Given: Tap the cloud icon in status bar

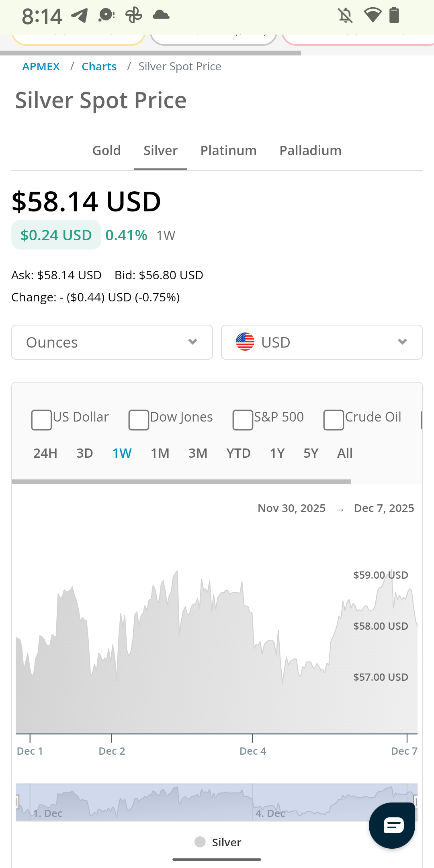Looking at the screenshot, I should pos(161,15).
